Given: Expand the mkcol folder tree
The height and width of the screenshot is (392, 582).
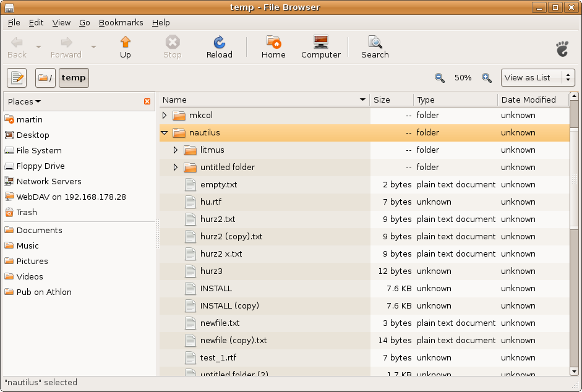Looking at the screenshot, I should 165,116.
